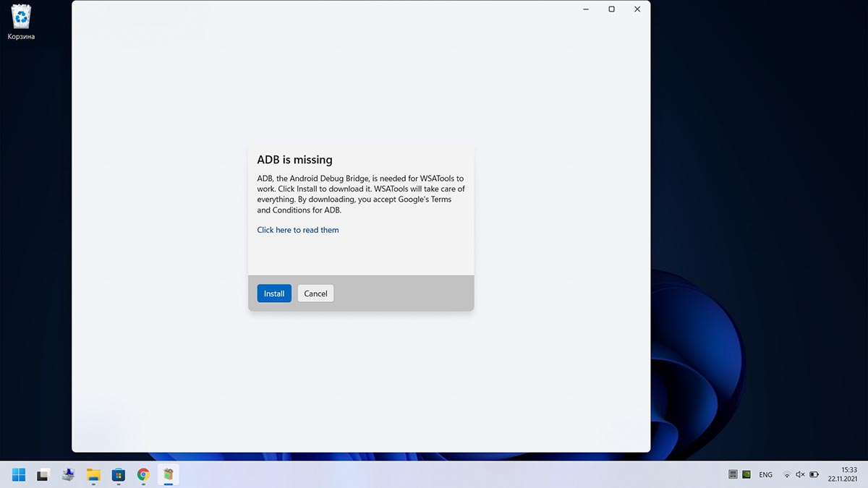Open the NVIDIA tray icon

(x=746, y=475)
